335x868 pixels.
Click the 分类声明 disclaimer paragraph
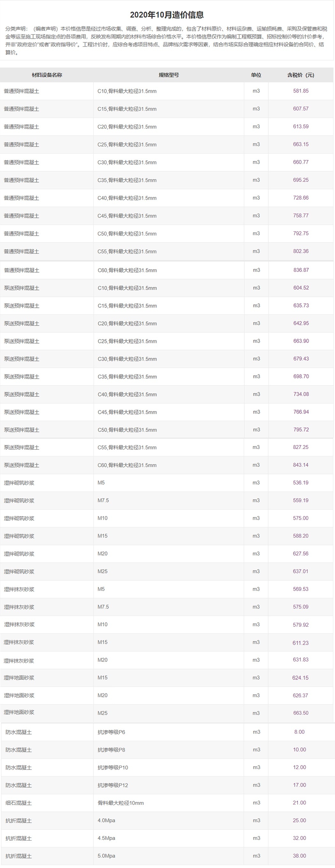click(x=167, y=41)
